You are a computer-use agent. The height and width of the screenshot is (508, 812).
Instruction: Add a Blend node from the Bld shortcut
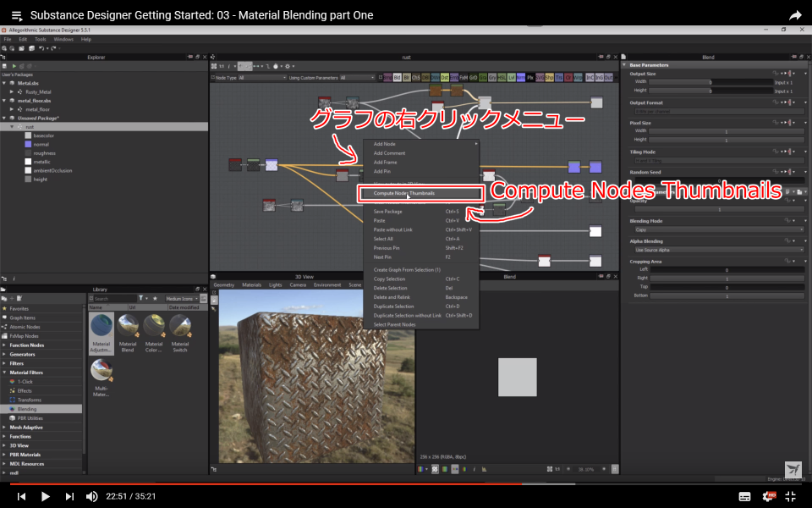click(x=398, y=78)
